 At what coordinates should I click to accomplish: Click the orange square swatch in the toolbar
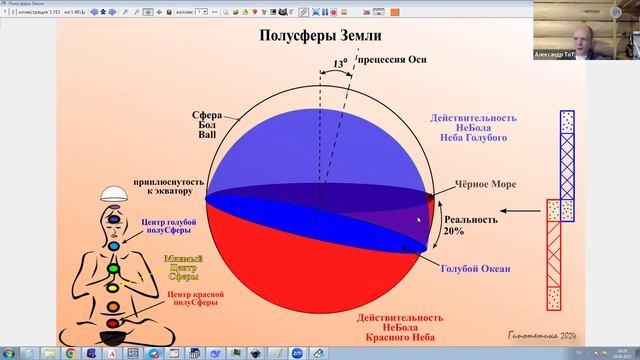click(395, 12)
